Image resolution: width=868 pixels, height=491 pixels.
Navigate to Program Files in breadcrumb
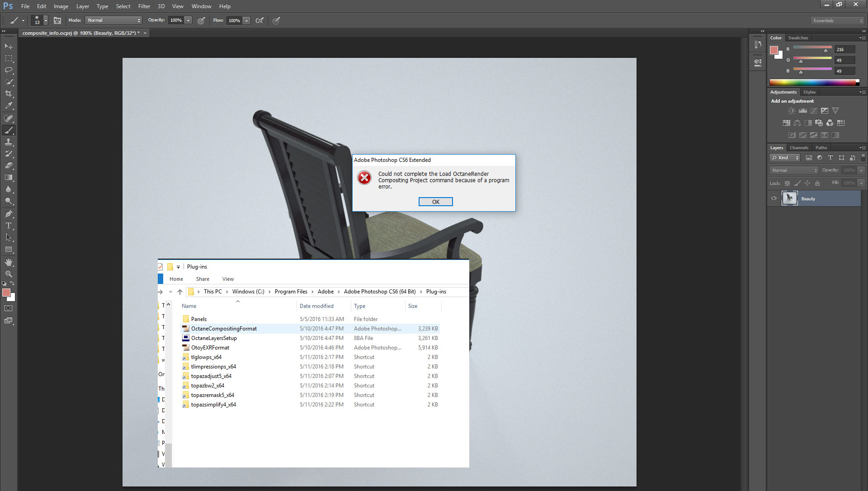point(291,292)
